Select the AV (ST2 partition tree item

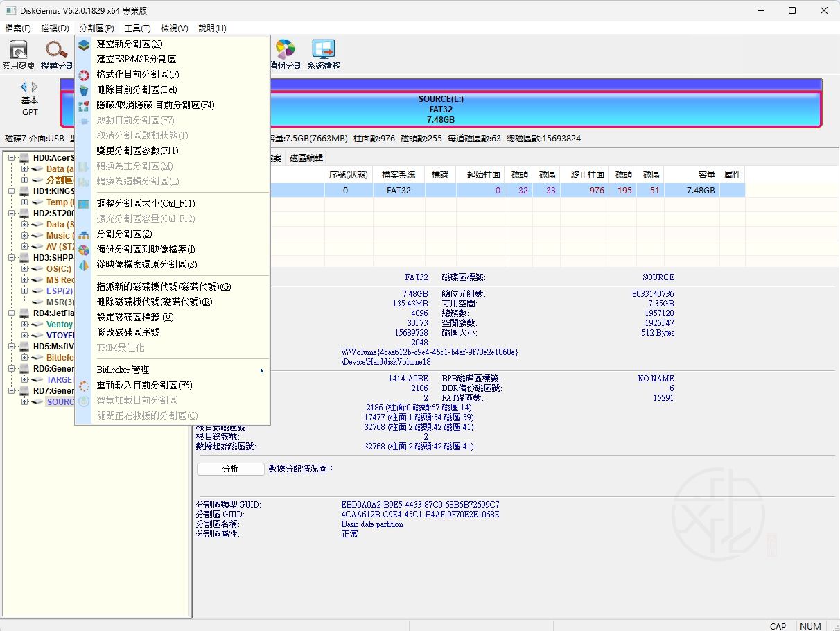pos(60,247)
